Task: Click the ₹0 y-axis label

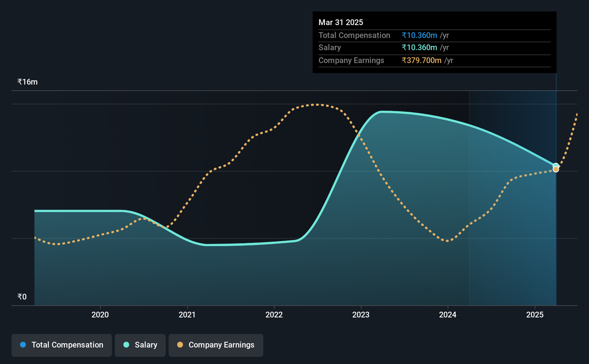Action: pos(22,297)
